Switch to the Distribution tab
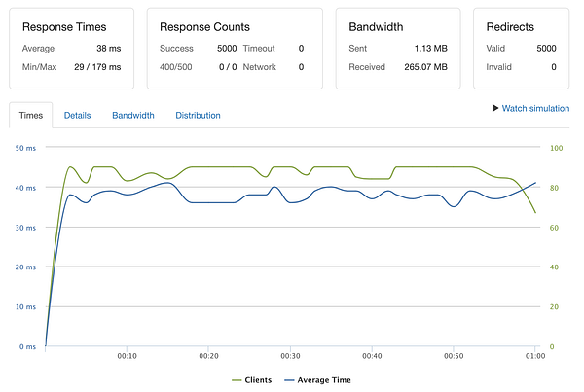Viewport: 584px width, 392px height. pos(198,115)
